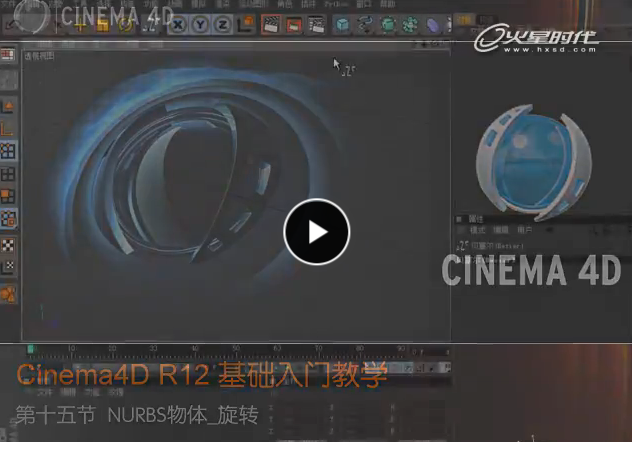The image size is (632, 465).
Task: Enable the object axis mode icon
Action: [x=8, y=129]
